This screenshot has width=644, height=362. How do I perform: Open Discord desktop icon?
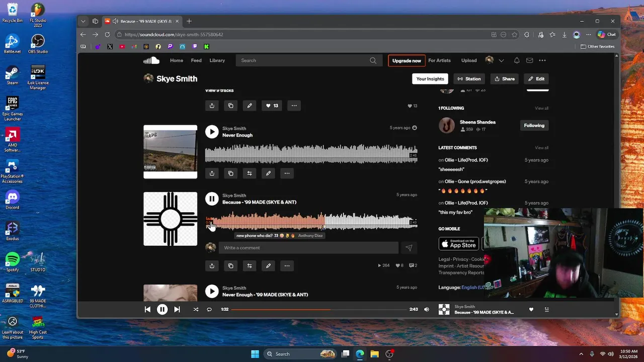(12, 200)
